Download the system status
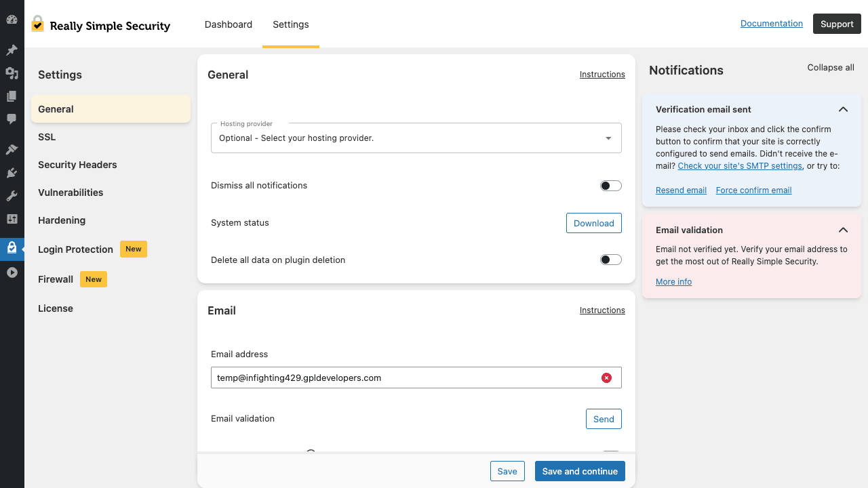868x488 pixels. [x=594, y=223]
